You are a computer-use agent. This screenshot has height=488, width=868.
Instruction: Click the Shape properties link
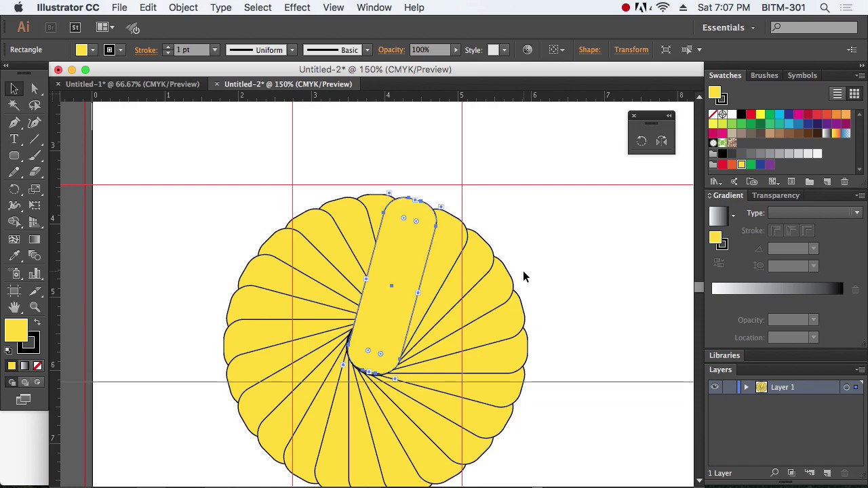(589, 49)
